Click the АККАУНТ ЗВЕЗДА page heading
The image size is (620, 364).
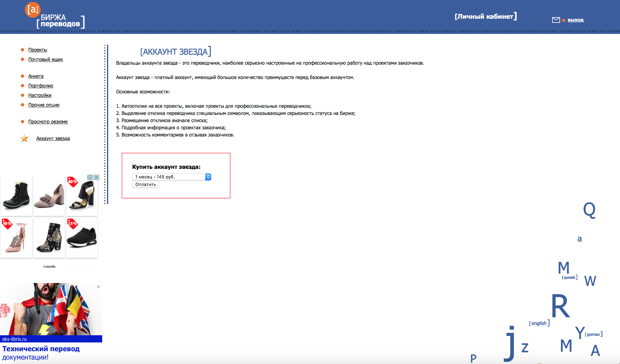tap(176, 51)
